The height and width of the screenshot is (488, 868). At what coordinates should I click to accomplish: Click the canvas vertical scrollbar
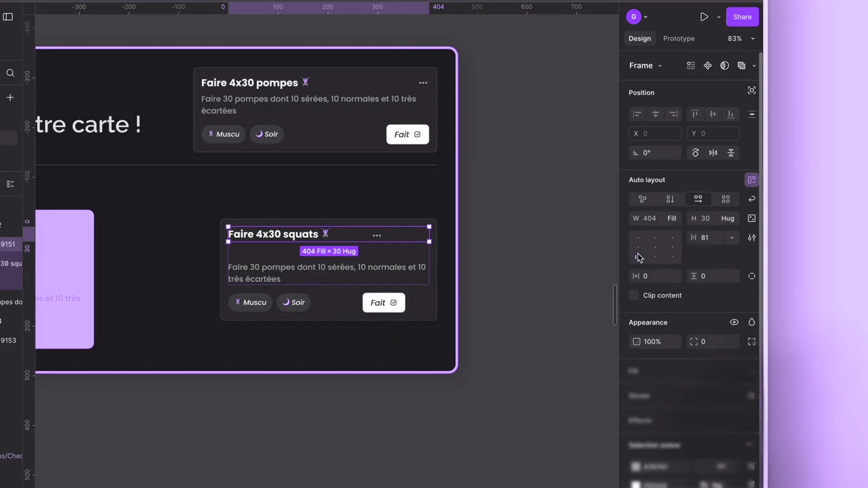[615, 305]
